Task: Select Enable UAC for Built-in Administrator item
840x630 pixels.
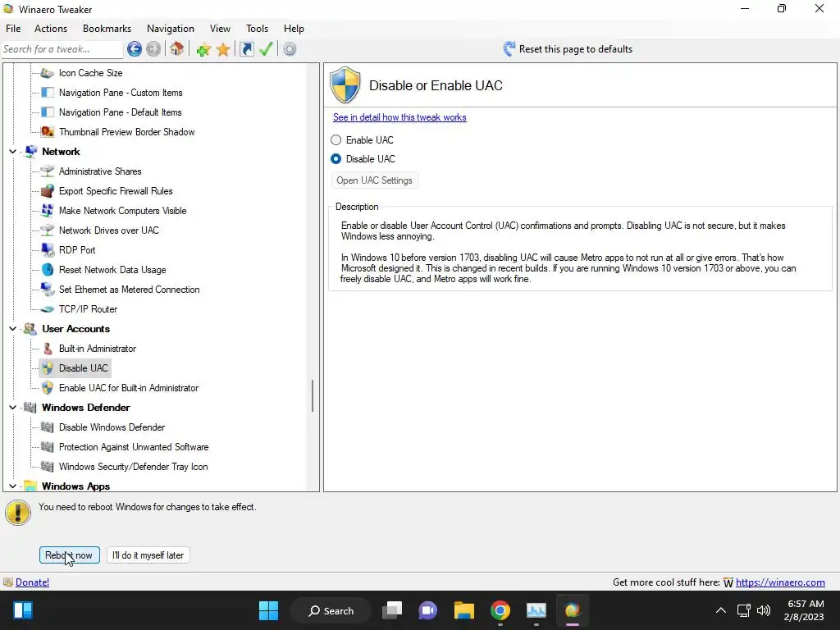Action: 129,388
